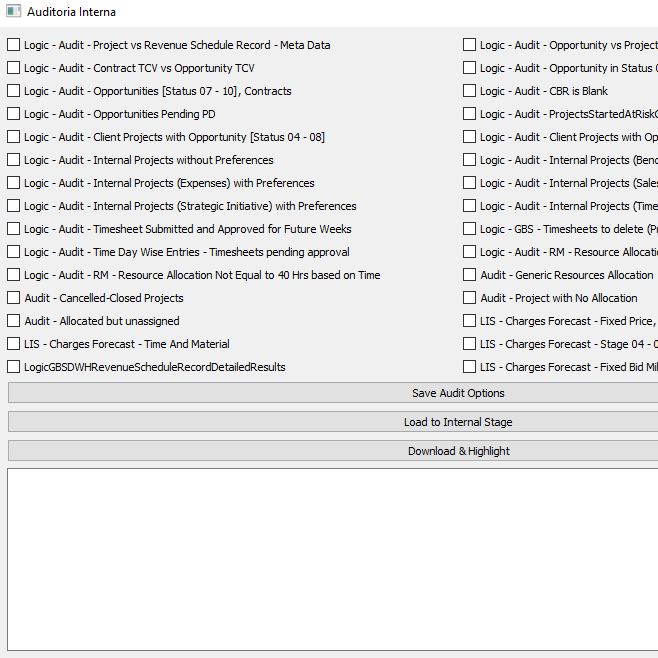
Task: Click the Auditoria Interna window icon
Action: coord(13,12)
